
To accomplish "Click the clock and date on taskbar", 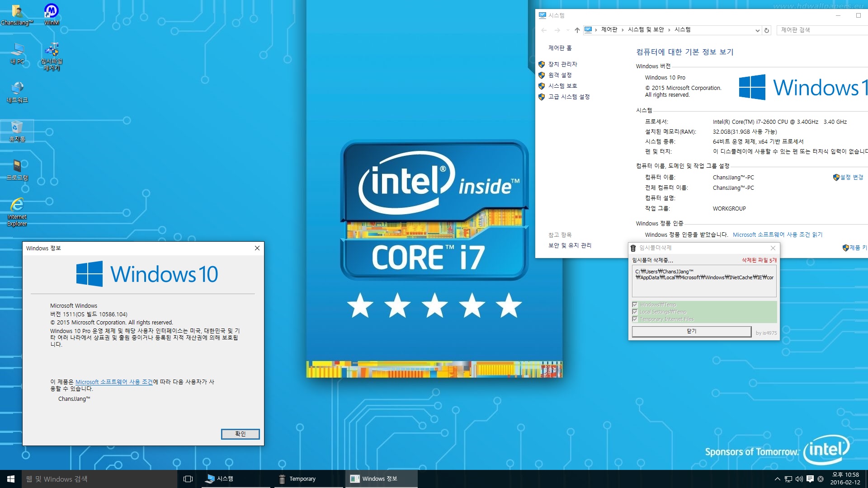I will pos(845,479).
